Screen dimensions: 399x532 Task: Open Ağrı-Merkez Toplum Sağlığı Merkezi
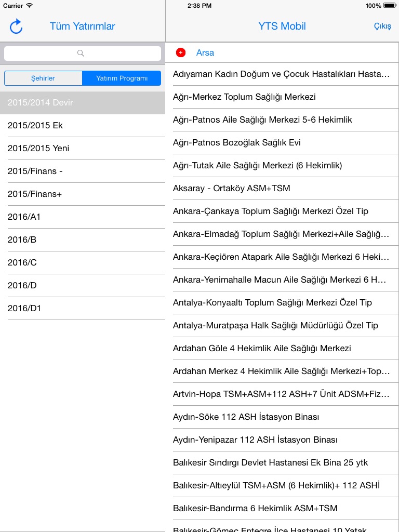pos(282,97)
